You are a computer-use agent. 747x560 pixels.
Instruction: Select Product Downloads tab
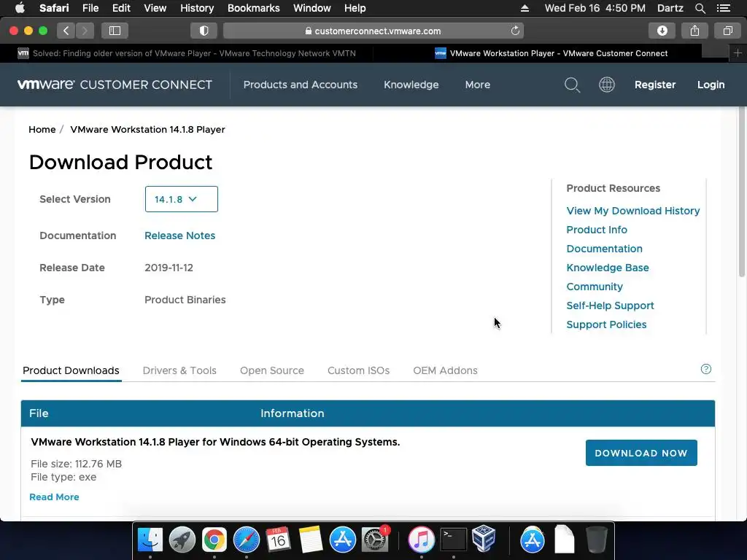click(71, 370)
